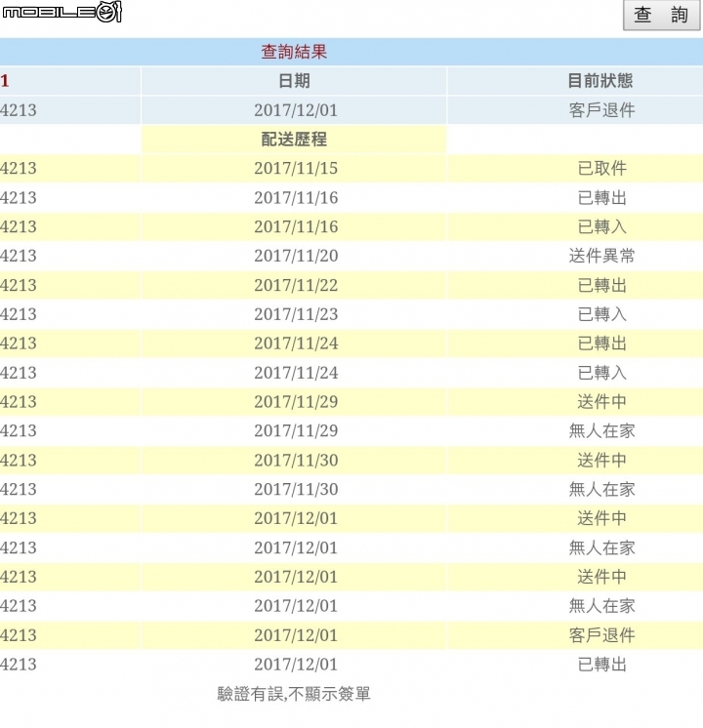This screenshot has height=728, width=703.
Task: Select 已轉出 in the 2017/11/16 row
Action: pyautogui.click(x=601, y=198)
